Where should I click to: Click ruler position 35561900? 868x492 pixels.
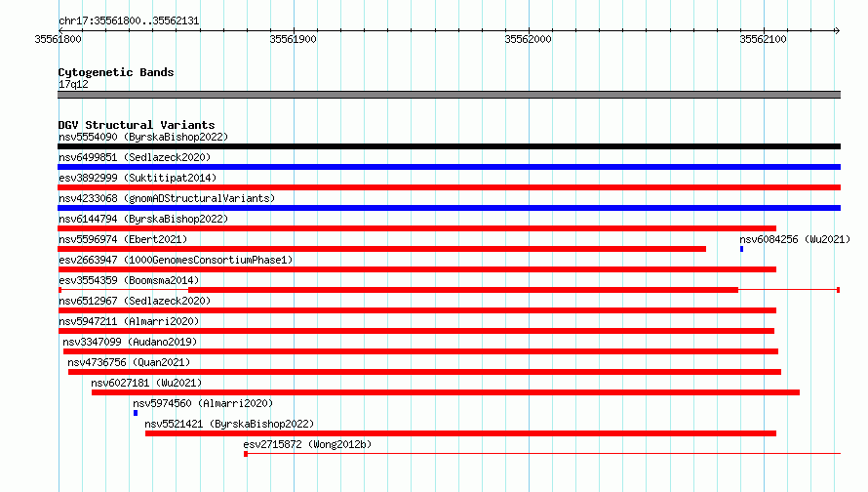[x=293, y=39]
